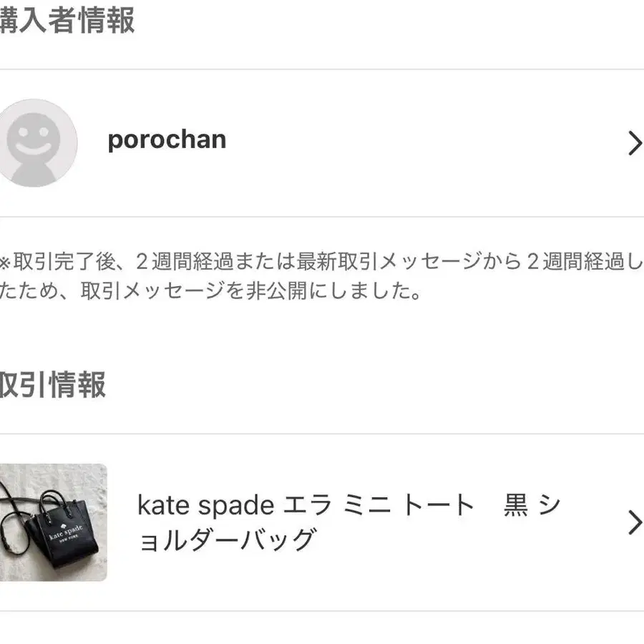Tap the default gray avatar icon
644x644 pixels.
pos(36,142)
